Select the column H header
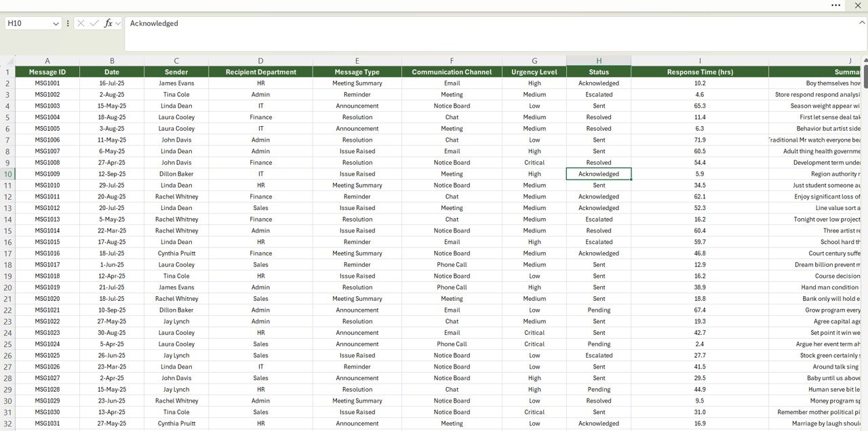Viewport: 868px width, 431px height. 599,61
